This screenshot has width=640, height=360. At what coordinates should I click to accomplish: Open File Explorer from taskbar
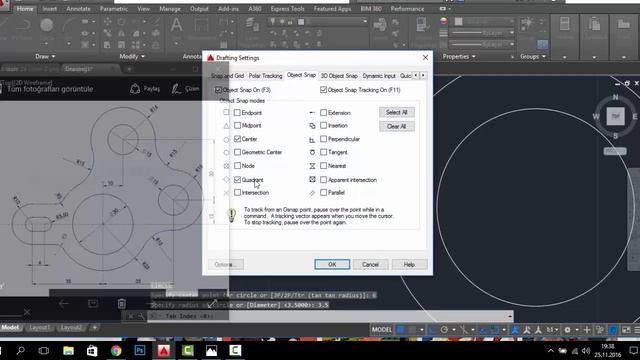[68, 351]
